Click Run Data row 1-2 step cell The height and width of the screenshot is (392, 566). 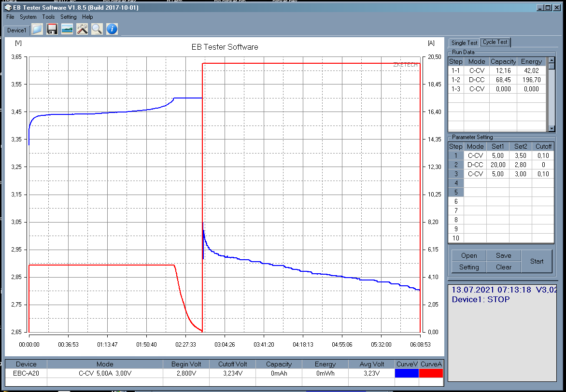[456, 80]
